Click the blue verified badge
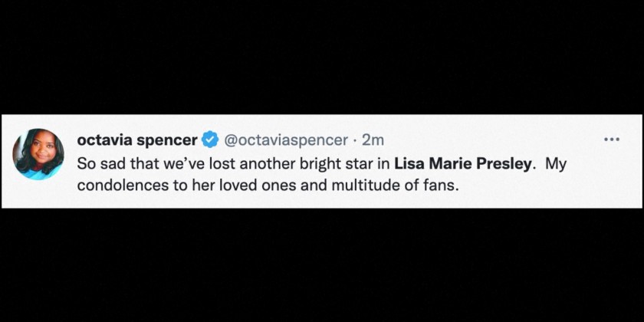This screenshot has width=644, height=322. pos(209,140)
